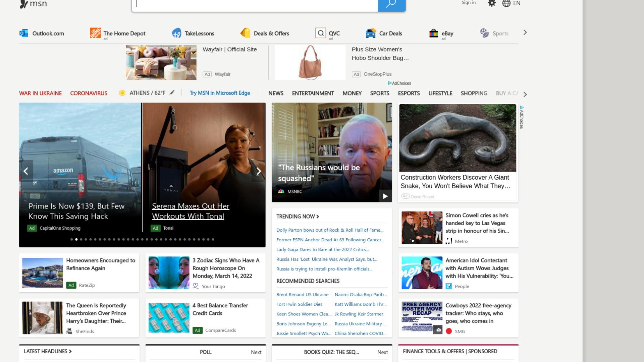This screenshot has height=362, width=644.
Task: Open Former ESPN Anchor Dead trending link
Action: 330,240
